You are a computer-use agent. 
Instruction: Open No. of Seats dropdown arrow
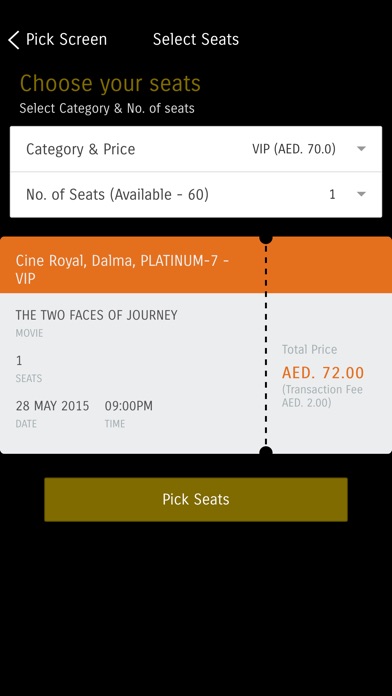pos(361,194)
